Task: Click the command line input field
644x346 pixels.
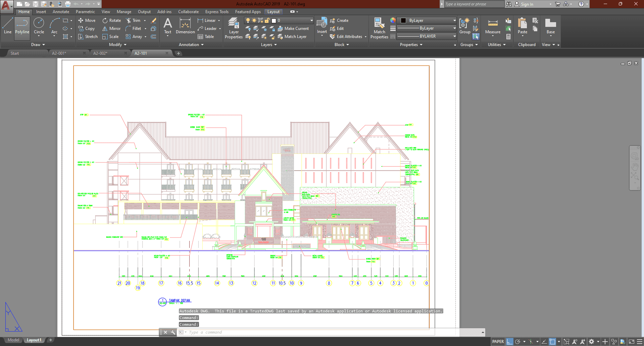Action: click(x=302, y=332)
